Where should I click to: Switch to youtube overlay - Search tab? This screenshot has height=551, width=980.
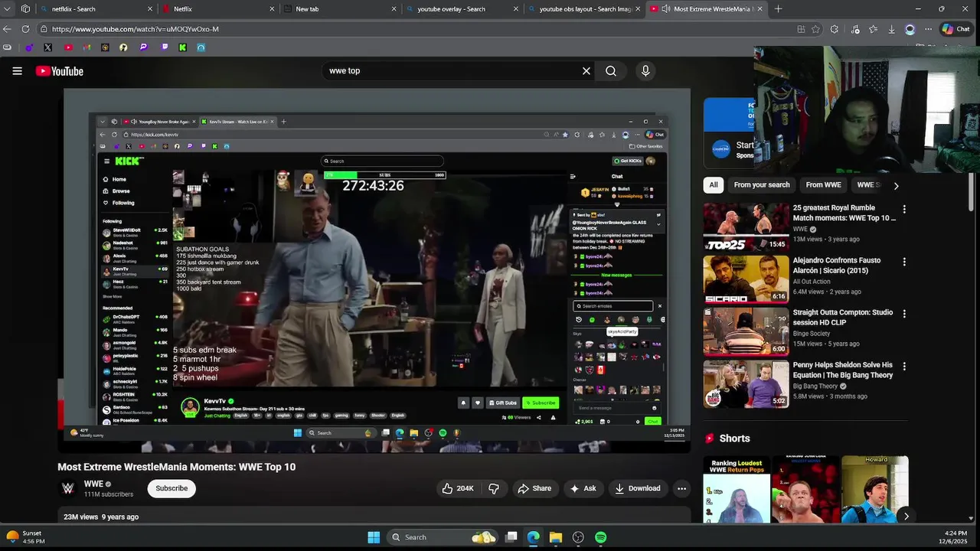(x=462, y=9)
